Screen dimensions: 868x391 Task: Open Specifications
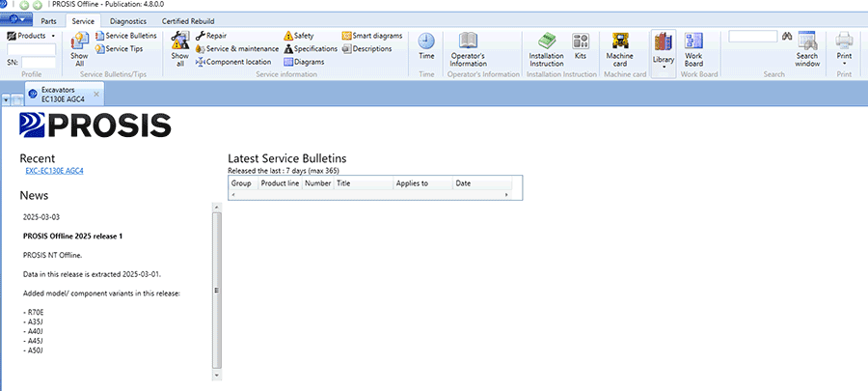click(310, 48)
